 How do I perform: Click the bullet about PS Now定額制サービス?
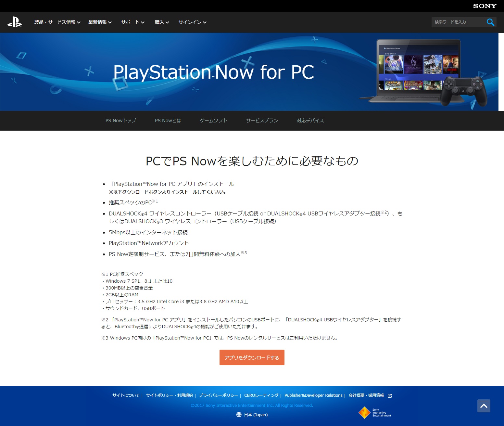(178, 254)
